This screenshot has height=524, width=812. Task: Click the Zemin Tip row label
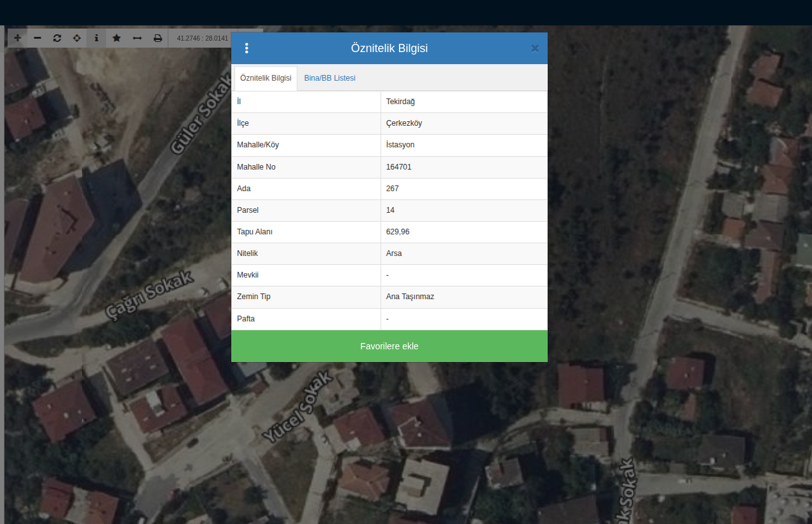click(254, 297)
